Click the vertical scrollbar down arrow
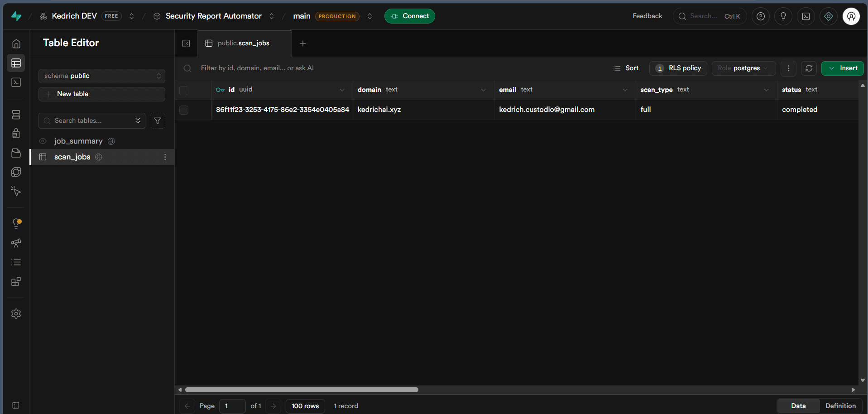The width and height of the screenshot is (868, 414). click(863, 380)
